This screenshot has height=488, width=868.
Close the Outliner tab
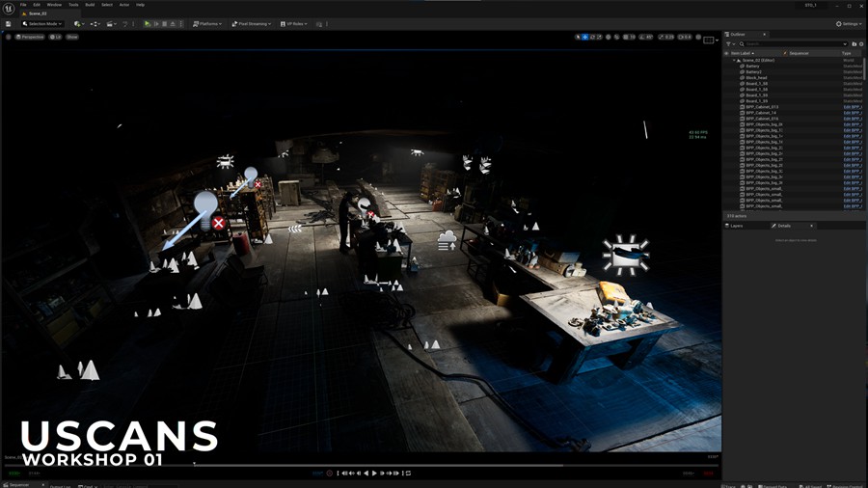[765, 35]
